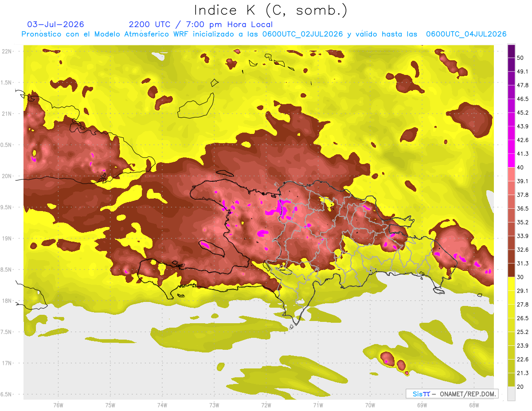Click the legend value "25.2"
The height and width of the screenshot is (411, 532).
pos(523,332)
